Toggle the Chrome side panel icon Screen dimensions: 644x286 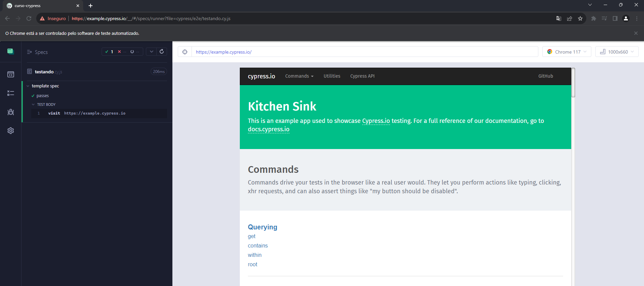pyautogui.click(x=615, y=18)
